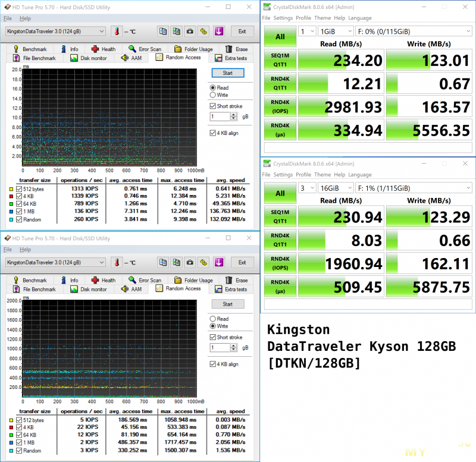Click CrystalDiskMark title icon in the 1GiB window
This screenshot has width=476, height=462.
tap(267, 7)
